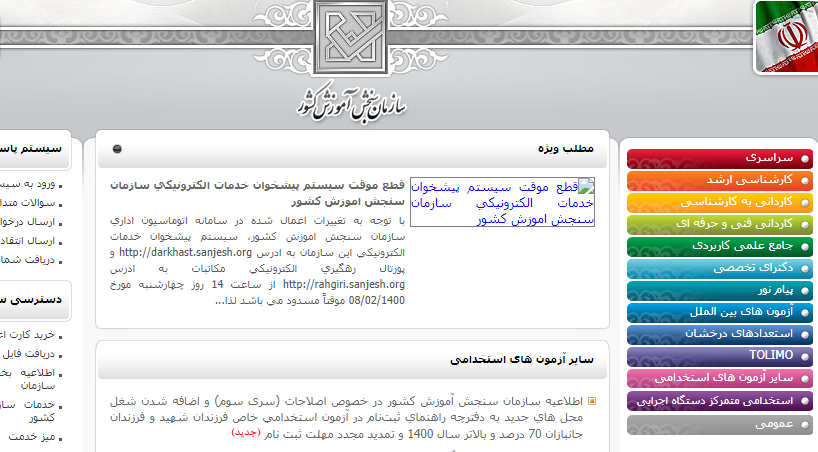The height and width of the screenshot is (452, 818).
Task: Open the featured headline قطع موقت سیستم پیشخوان
Action: [257, 193]
